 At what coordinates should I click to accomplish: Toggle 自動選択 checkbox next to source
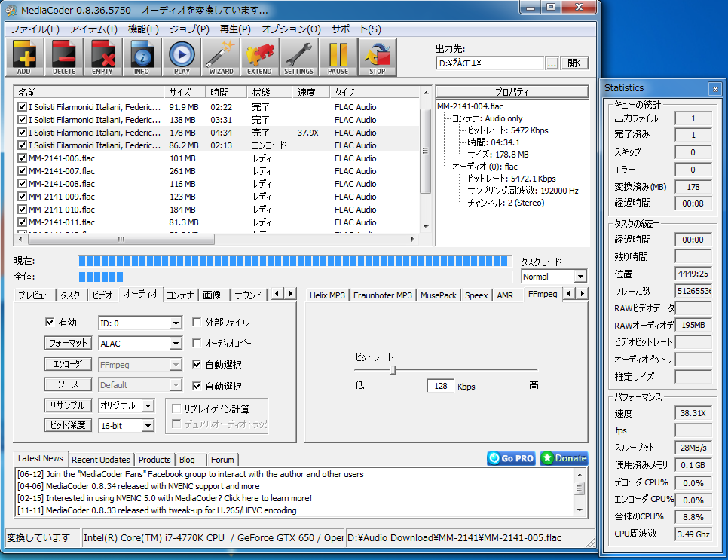(x=197, y=385)
